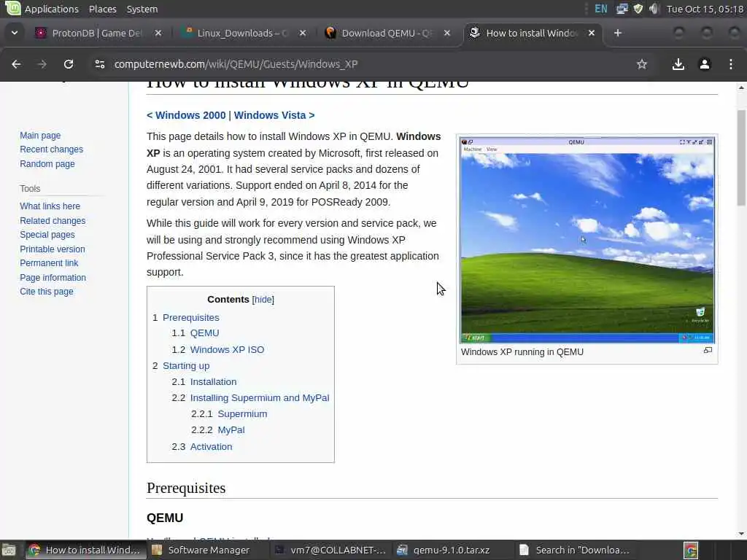The width and height of the screenshot is (747, 560).
Task: Enlarge the image via caption icon
Action: tap(708, 350)
